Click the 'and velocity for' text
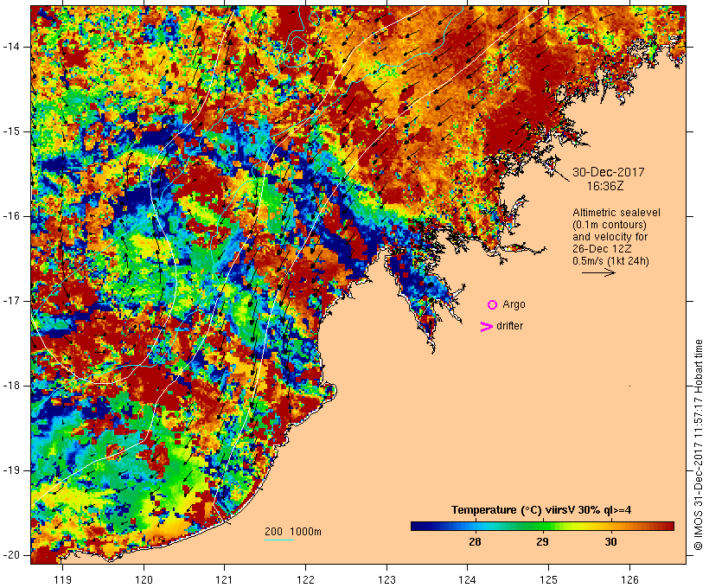 (610, 237)
